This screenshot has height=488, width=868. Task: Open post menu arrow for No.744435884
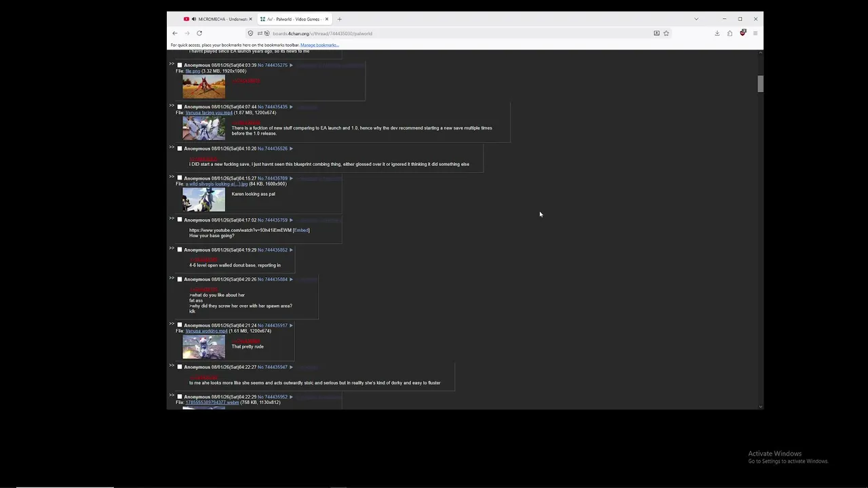pyautogui.click(x=292, y=279)
